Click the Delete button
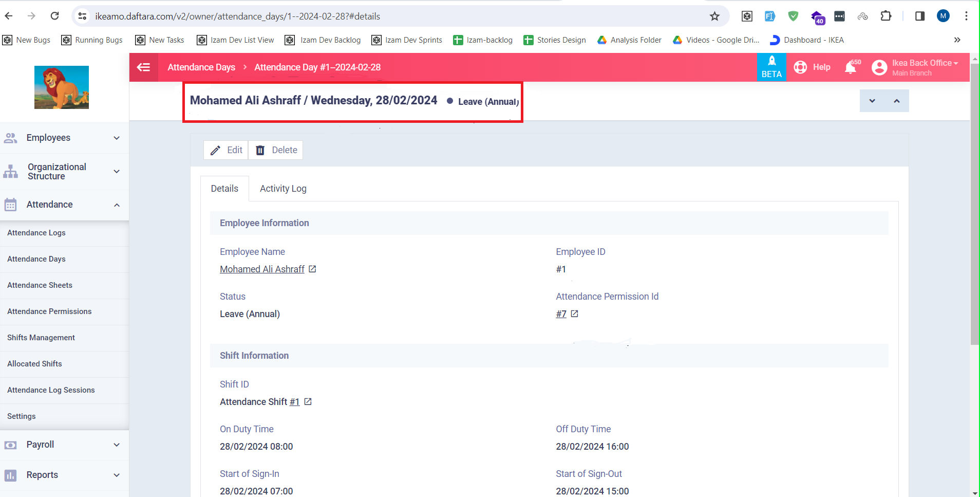The height and width of the screenshot is (497, 980). [x=276, y=150]
